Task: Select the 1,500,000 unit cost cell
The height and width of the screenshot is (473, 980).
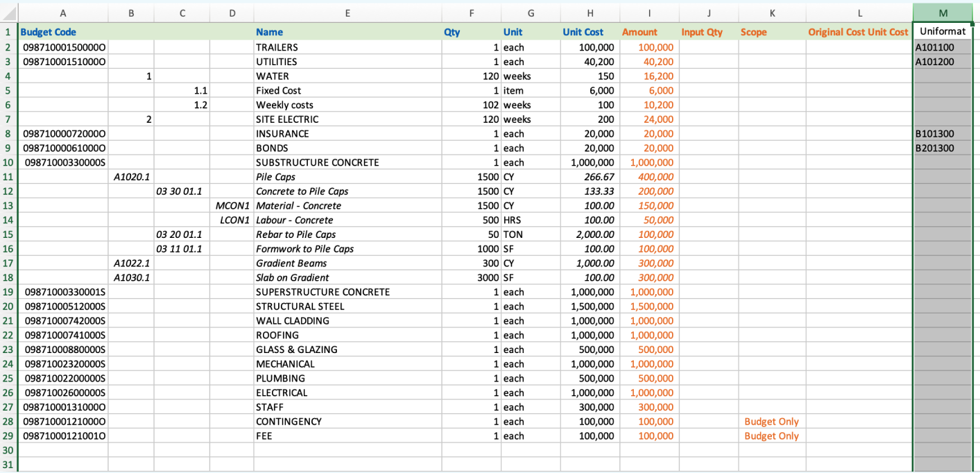Action: pyautogui.click(x=590, y=307)
